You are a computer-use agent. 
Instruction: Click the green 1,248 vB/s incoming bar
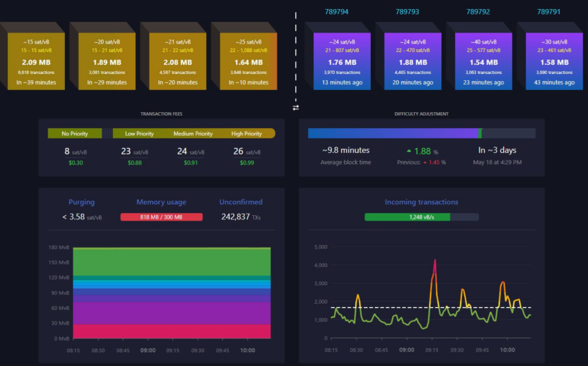(x=407, y=217)
